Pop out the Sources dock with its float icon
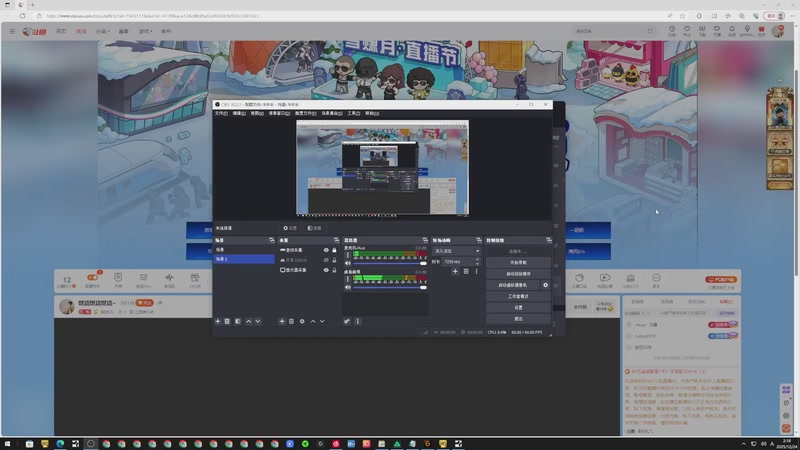Image resolution: width=800 pixels, height=450 pixels. point(336,240)
